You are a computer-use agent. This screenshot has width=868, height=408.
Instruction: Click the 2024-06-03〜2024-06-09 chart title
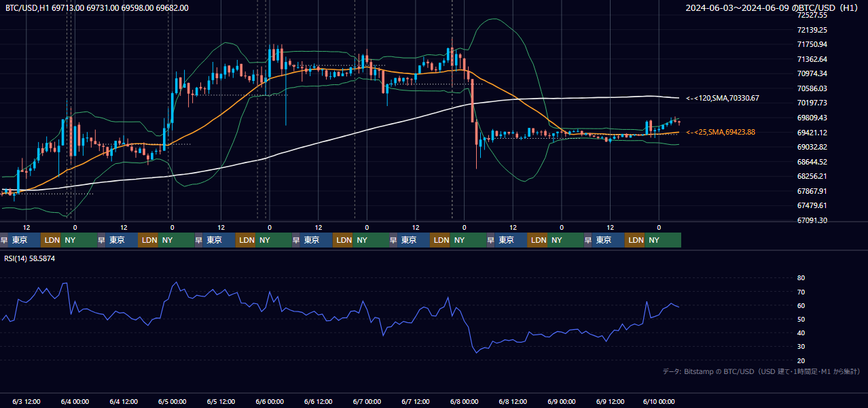tap(772, 8)
